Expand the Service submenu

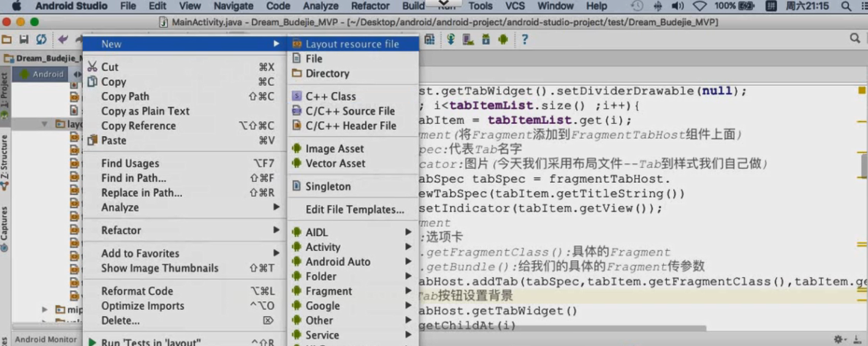point(353,336)
